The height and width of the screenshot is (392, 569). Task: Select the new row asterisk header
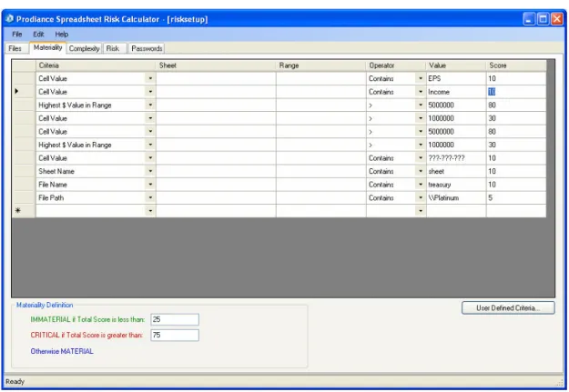point(24,211)
